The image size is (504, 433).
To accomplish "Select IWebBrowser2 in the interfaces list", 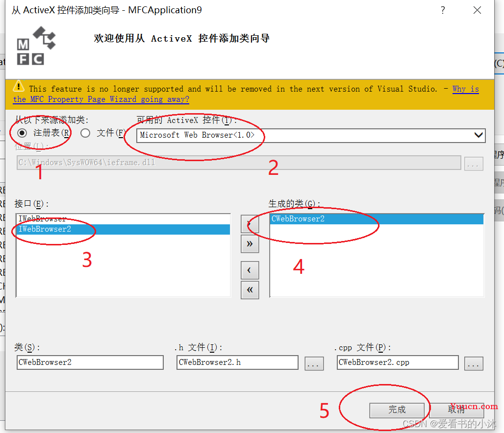I will pyautogui.click(x=123, y=229).
